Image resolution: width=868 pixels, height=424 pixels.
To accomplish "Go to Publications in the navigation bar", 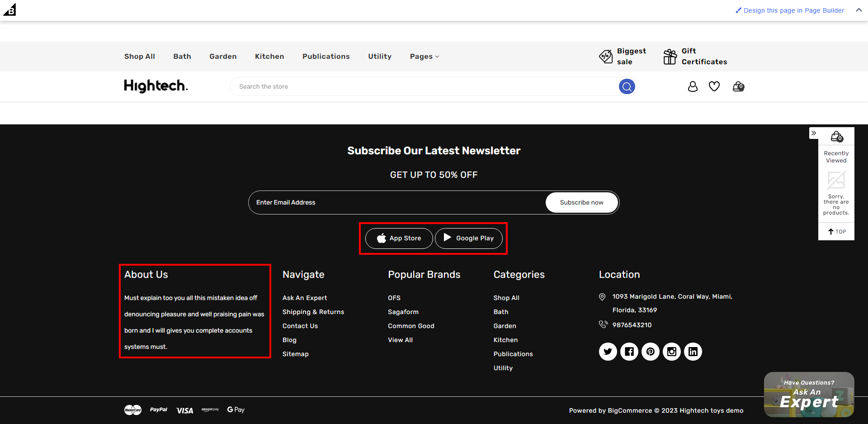I will pyautogui.click(x=326, y=57).
